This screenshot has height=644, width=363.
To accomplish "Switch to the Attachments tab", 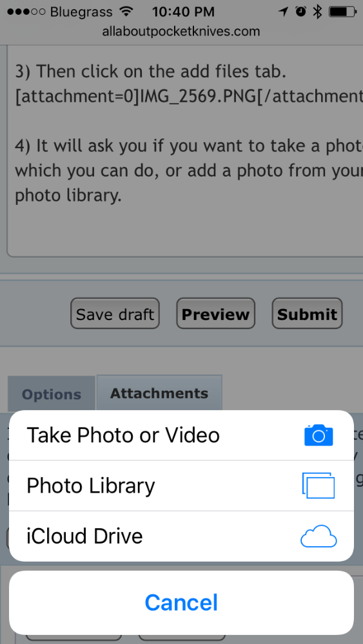I will click(x=159, y=393).
